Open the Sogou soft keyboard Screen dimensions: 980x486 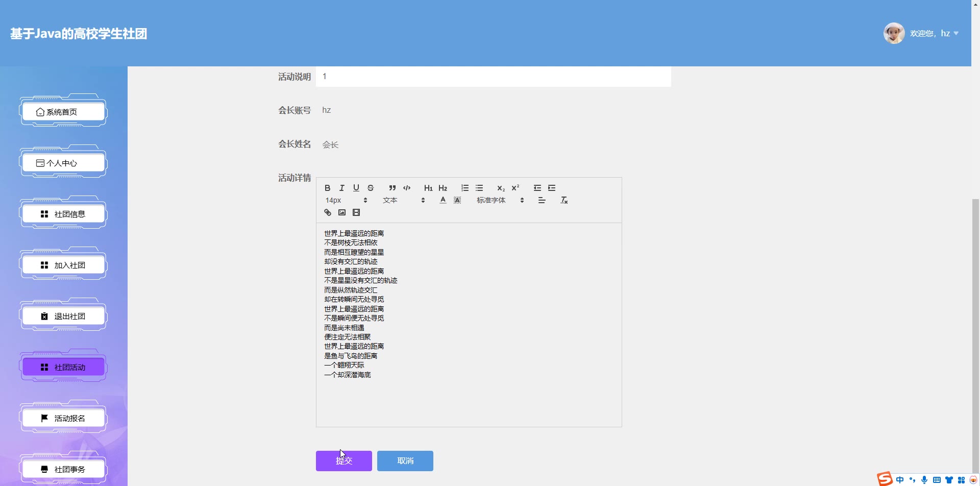point(937,480)
